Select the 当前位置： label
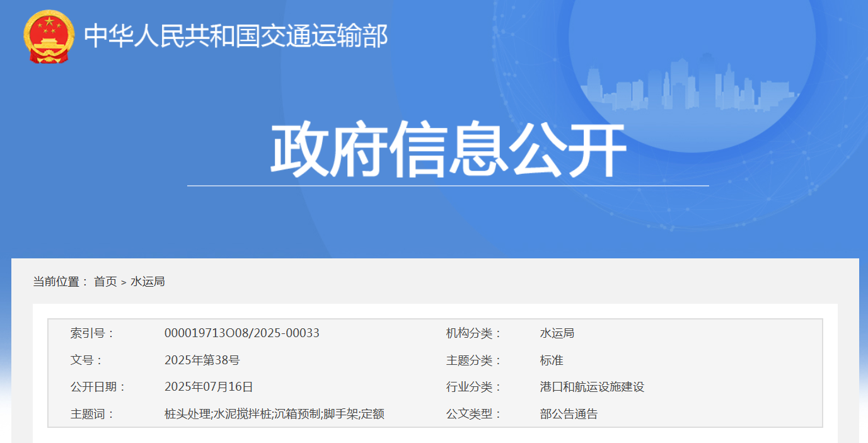 [61, 282]
